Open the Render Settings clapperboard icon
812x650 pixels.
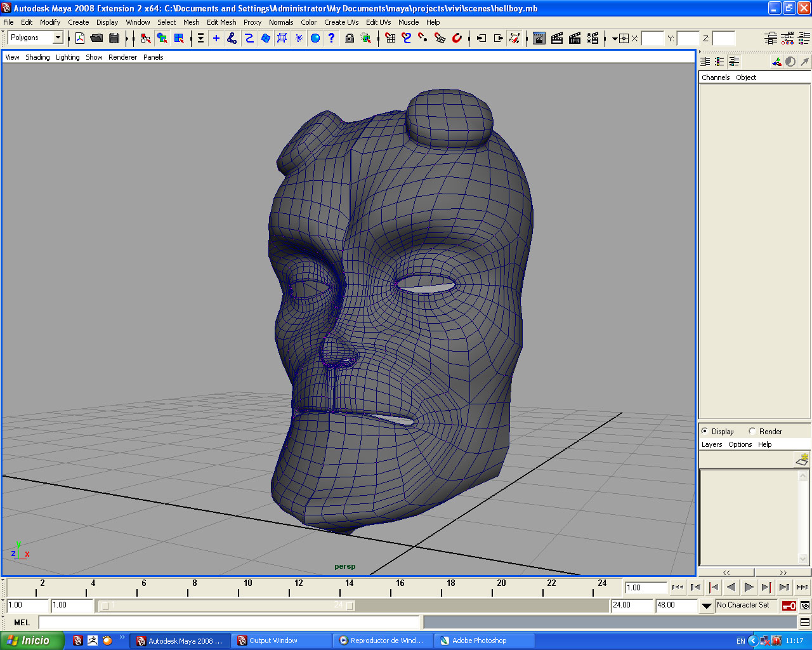593,38
